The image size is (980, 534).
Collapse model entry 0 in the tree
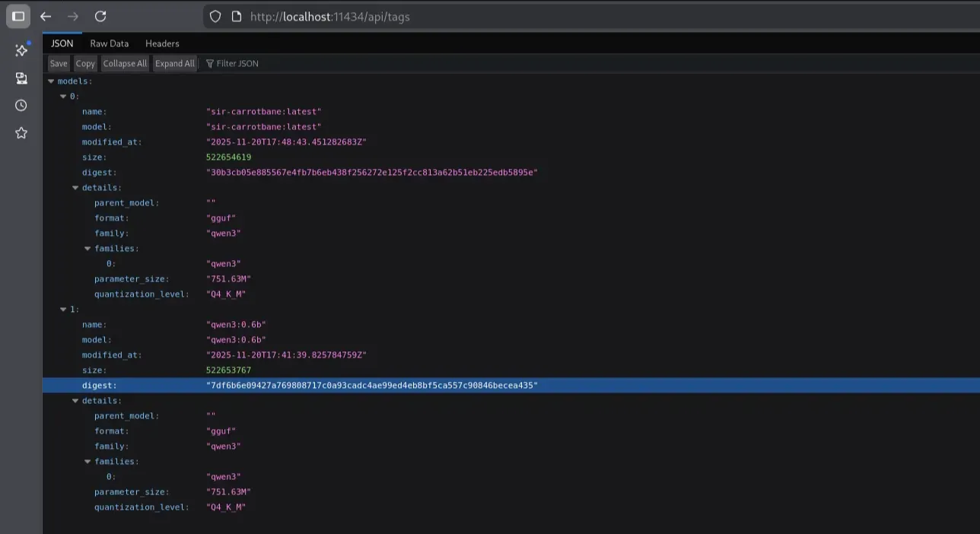(x=63, y=97)
